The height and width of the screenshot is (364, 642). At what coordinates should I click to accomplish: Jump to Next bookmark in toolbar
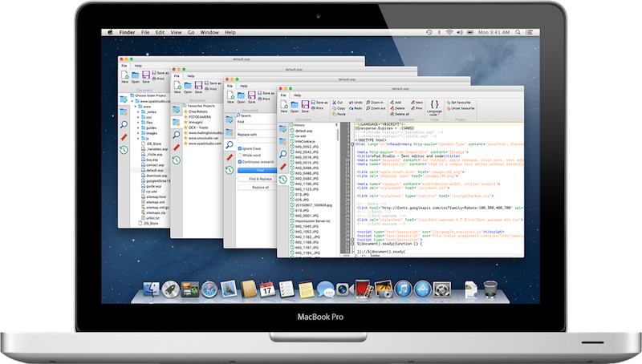(x=416, y=103)
